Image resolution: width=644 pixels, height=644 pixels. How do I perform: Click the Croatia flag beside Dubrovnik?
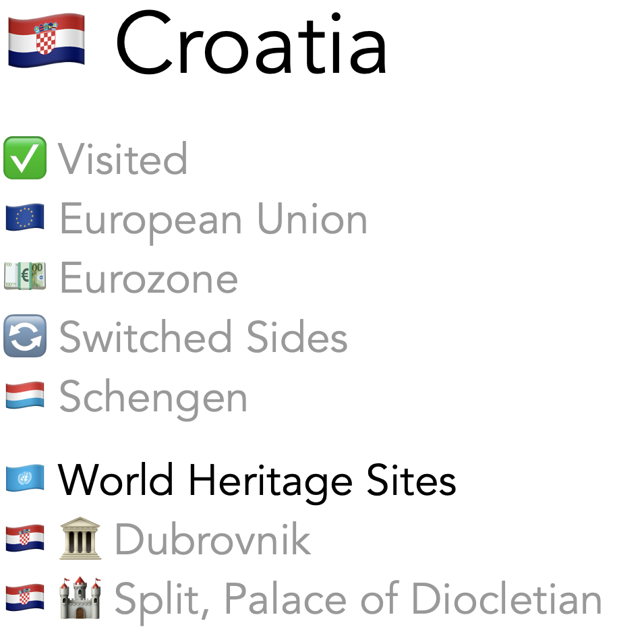(x=25, y=539)
